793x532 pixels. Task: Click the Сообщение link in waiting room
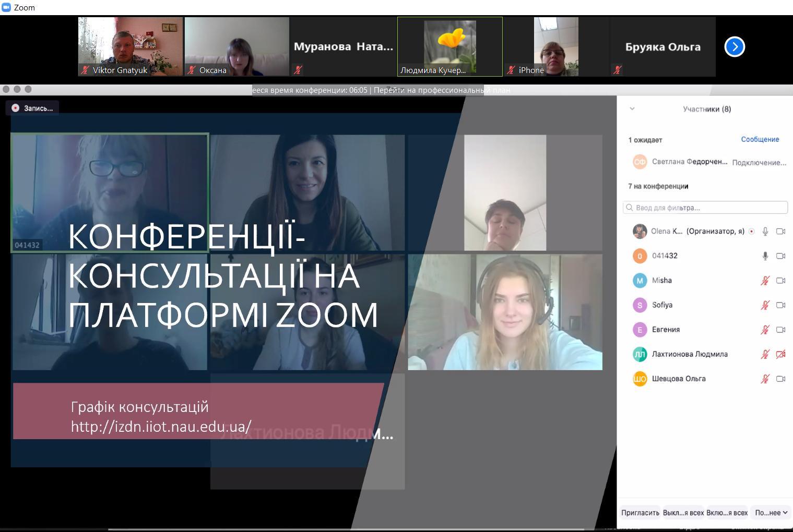point(760,139)
